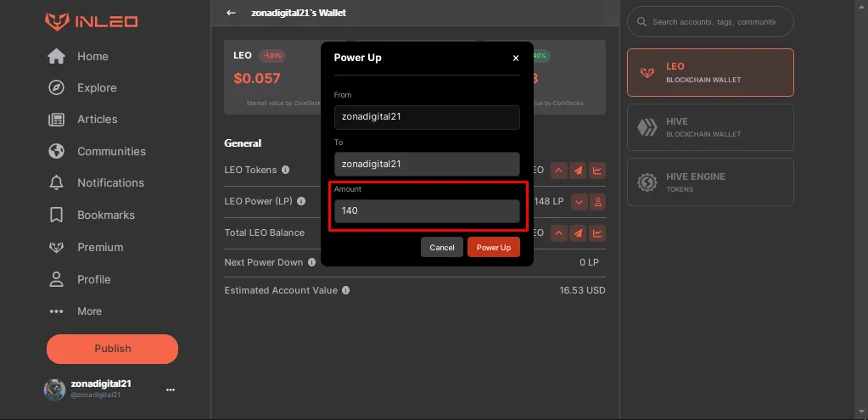Click power down arrow in LEO Power row
The image size is (868, 420).
point(579,202)
